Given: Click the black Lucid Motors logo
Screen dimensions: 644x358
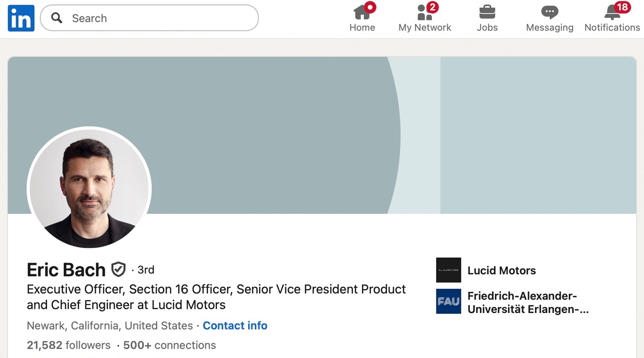Looking at the screenshot, I should (448, 270).
